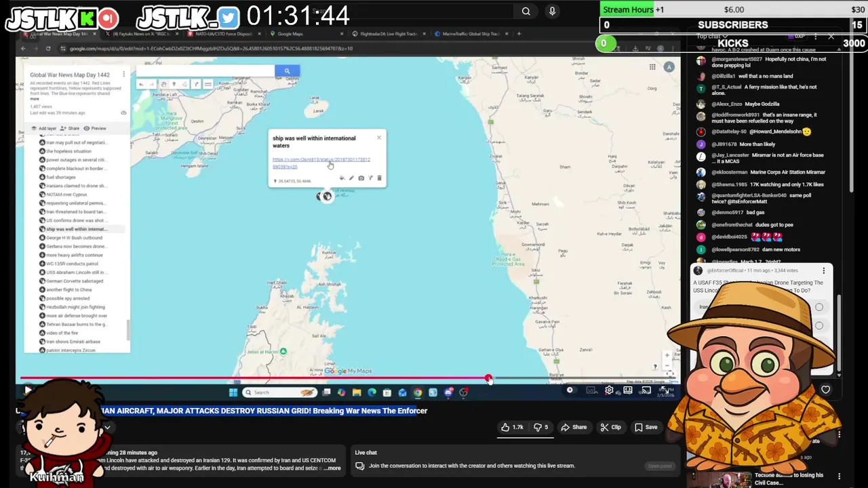Select 'Tehran Bazaar burns to the g...' item
Viewport: 868px width, 488px height.
coord(75,325)
